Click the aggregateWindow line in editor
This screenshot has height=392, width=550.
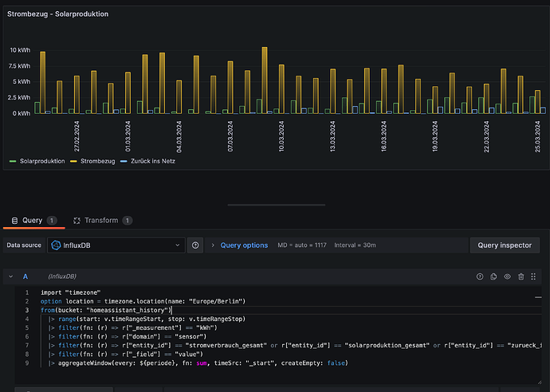198,363
